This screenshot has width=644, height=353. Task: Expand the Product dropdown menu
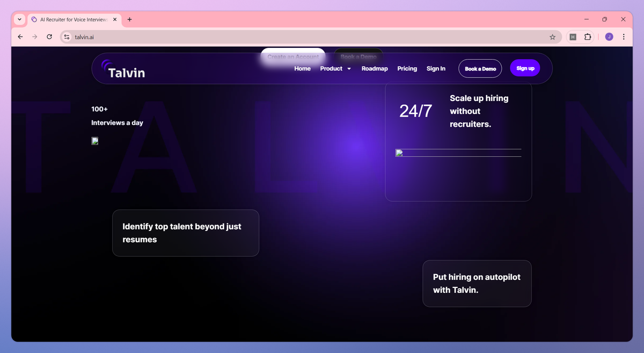click(x=335, y=69)
